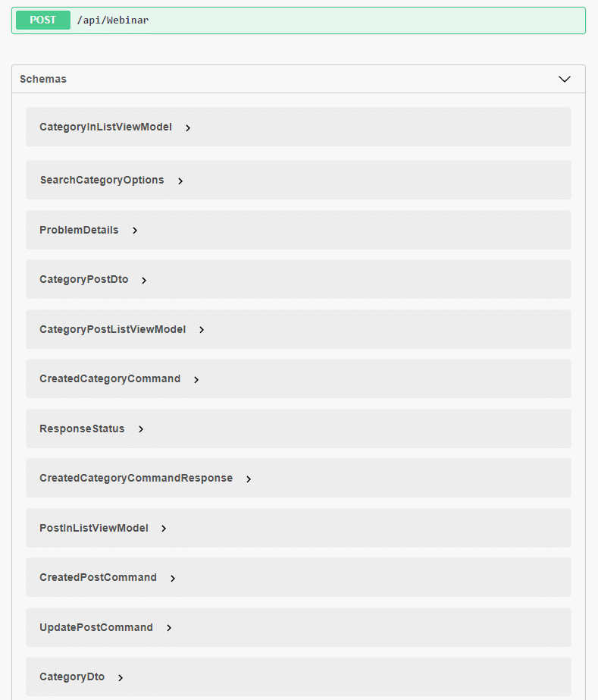This screenshot has width=598, height=700.
Task: Click the arrow beside ProblemDetails
Action: (135, 231)
